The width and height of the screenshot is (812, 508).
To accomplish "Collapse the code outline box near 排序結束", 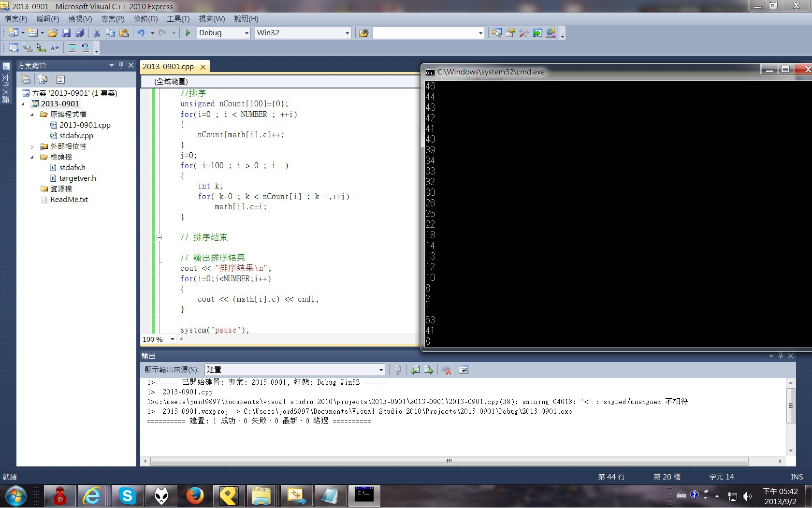I will (x=159, y=237).
